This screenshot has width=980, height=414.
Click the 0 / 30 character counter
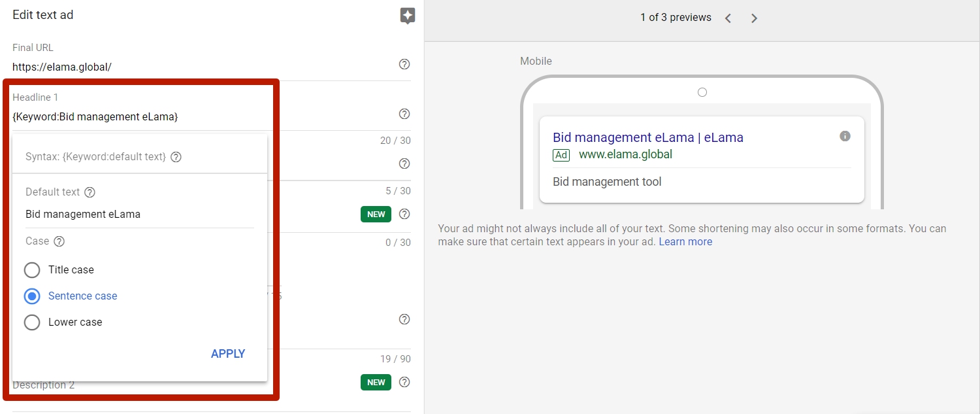point(398,243)
